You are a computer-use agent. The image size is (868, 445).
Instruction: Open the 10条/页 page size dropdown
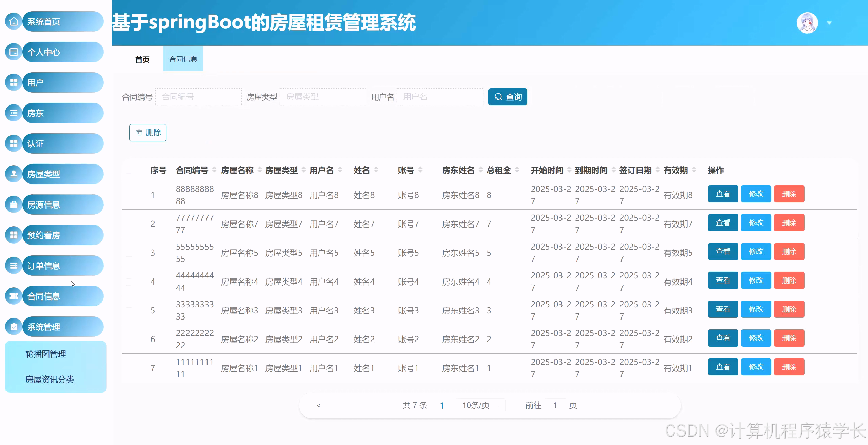point(479,405)
